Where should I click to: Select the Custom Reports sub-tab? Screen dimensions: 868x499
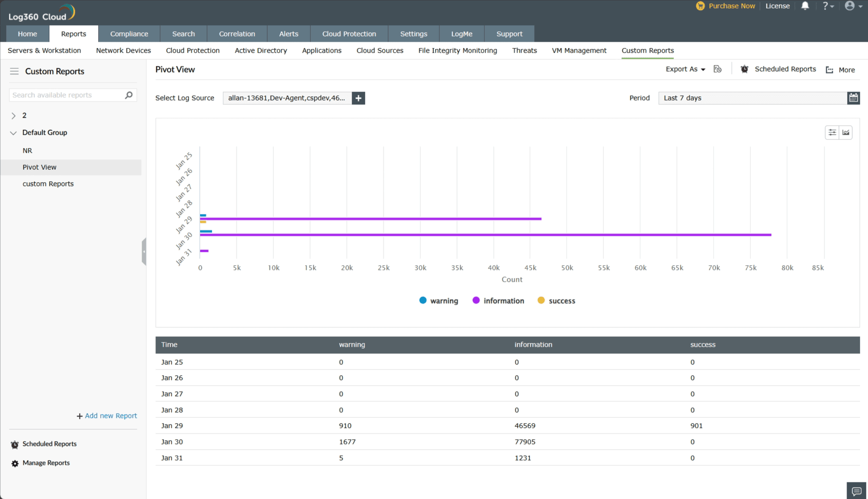tap(648, 50)
